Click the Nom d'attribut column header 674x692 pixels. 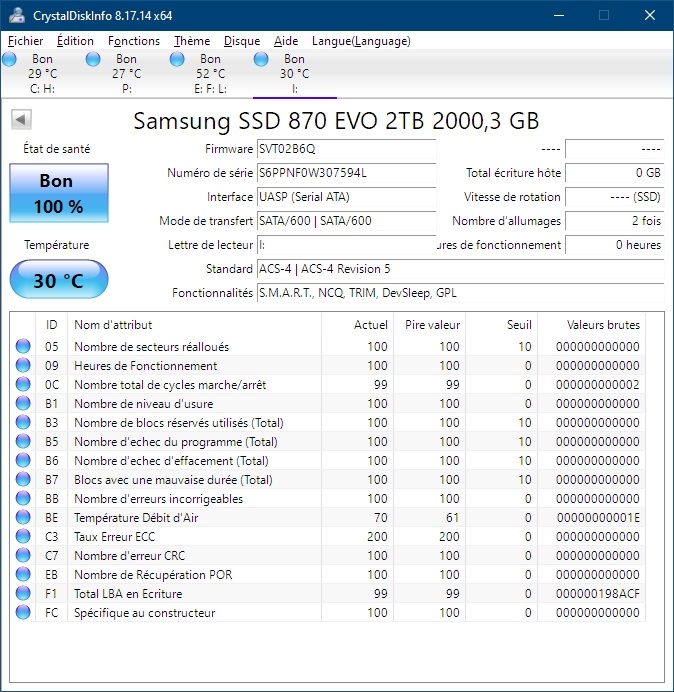[x=194, y=325]
